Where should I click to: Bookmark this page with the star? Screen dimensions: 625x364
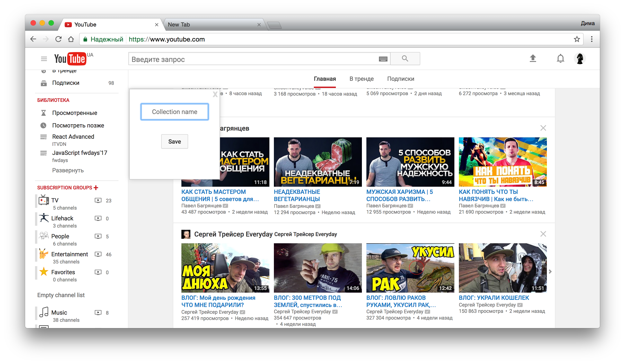pyautogui.click(x=577, y=39)
